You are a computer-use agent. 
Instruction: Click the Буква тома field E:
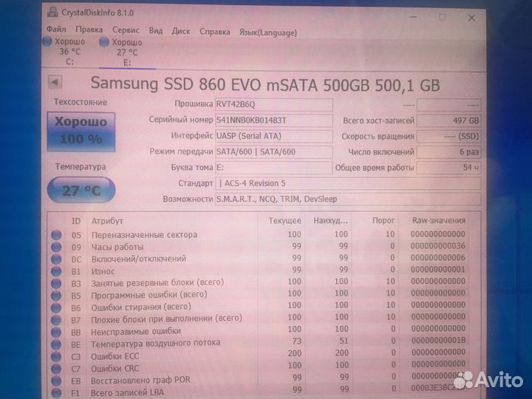(x=274, y=168)
